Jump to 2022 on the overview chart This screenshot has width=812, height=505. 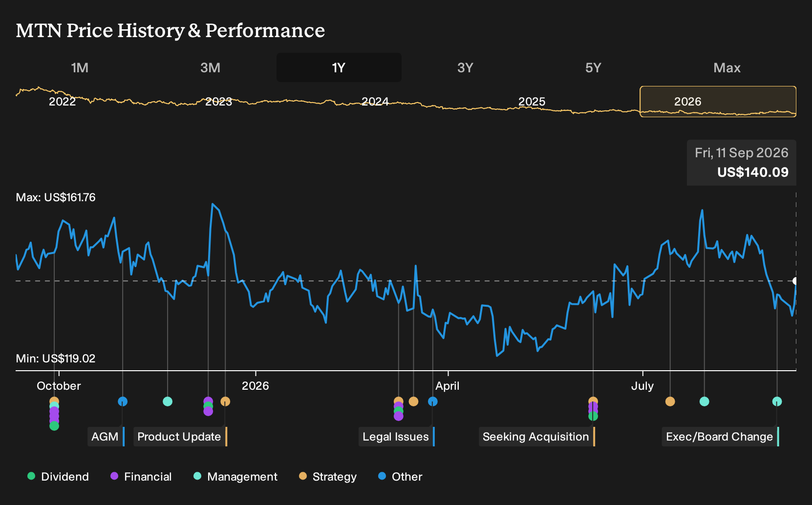pos(63,102)
